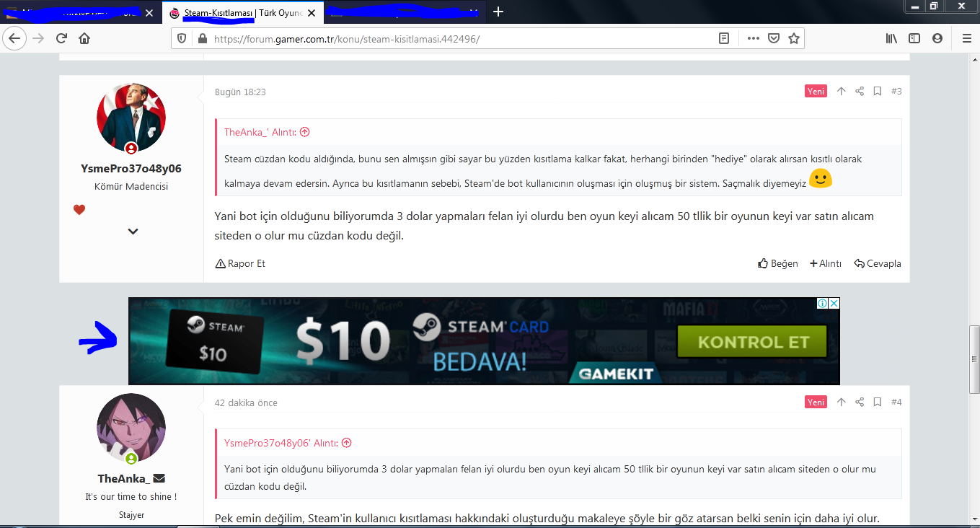Show sidebars icon in toolbar

point(914,38)
